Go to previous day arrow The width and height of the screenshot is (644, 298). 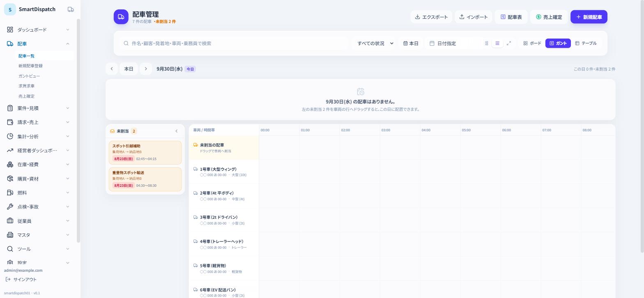tap(112, 69)
